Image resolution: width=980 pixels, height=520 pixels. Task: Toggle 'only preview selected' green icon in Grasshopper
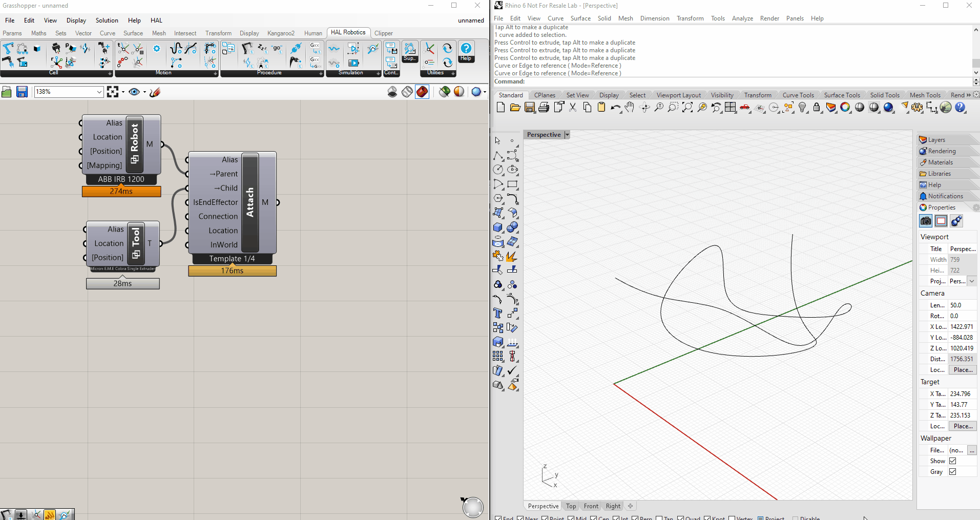click(445, 92)
